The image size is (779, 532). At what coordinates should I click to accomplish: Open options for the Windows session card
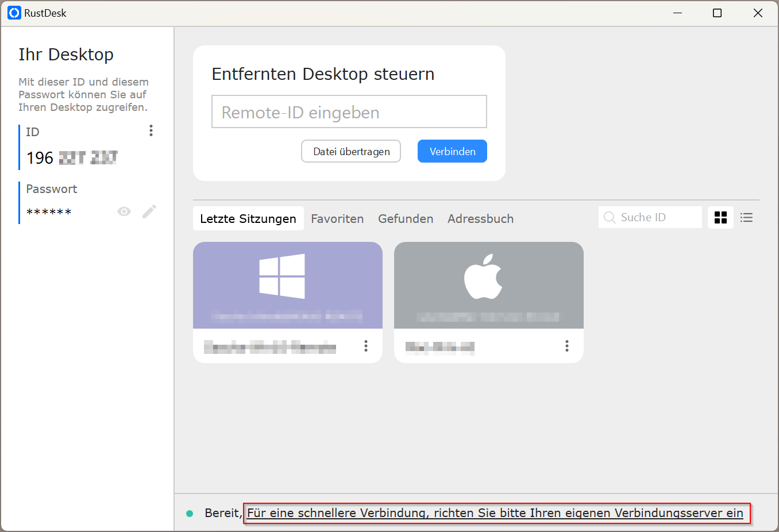click(x=366, y=346)
